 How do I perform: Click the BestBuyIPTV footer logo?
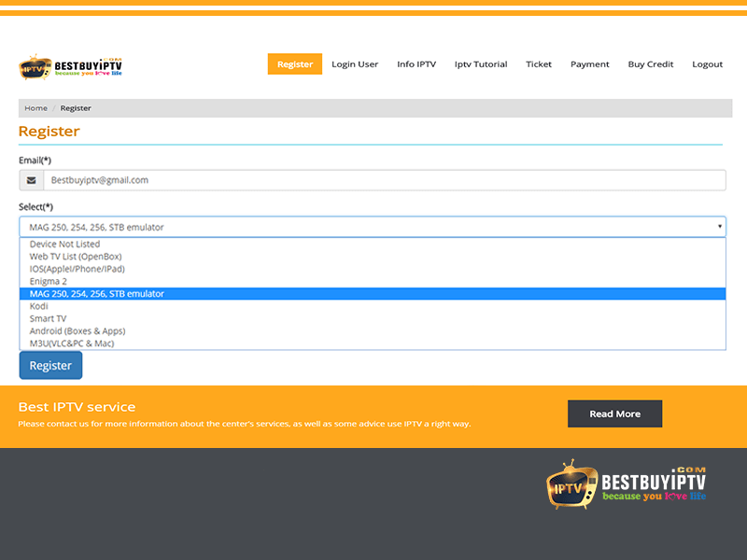point(626,483)
